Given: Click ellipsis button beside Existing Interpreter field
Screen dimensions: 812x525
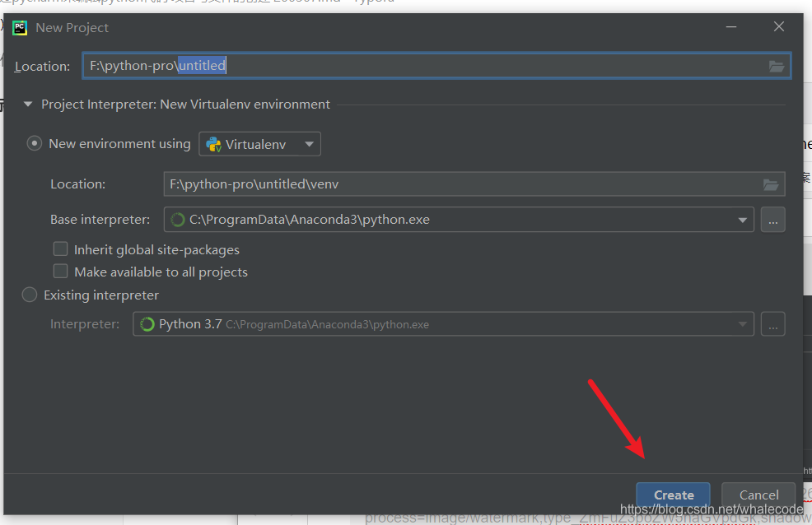Looking at the screenshot, I should [x=772, y=324].
